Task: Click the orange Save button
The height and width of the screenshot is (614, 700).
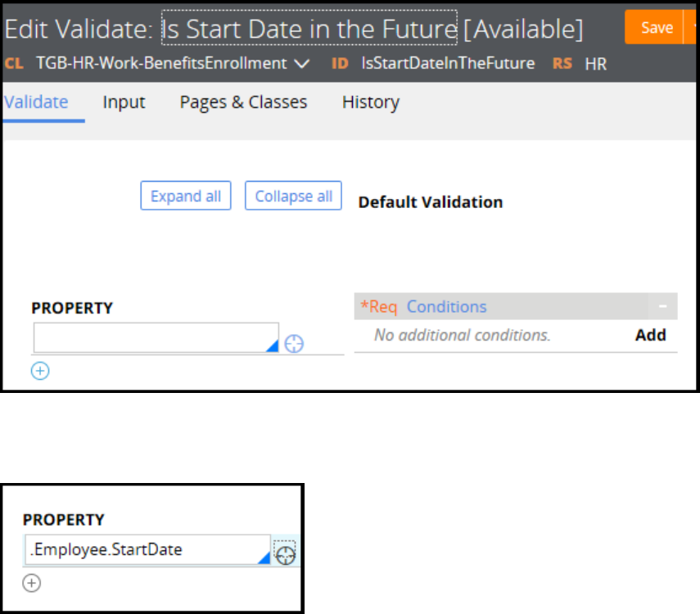Action: tap(656, 28)
